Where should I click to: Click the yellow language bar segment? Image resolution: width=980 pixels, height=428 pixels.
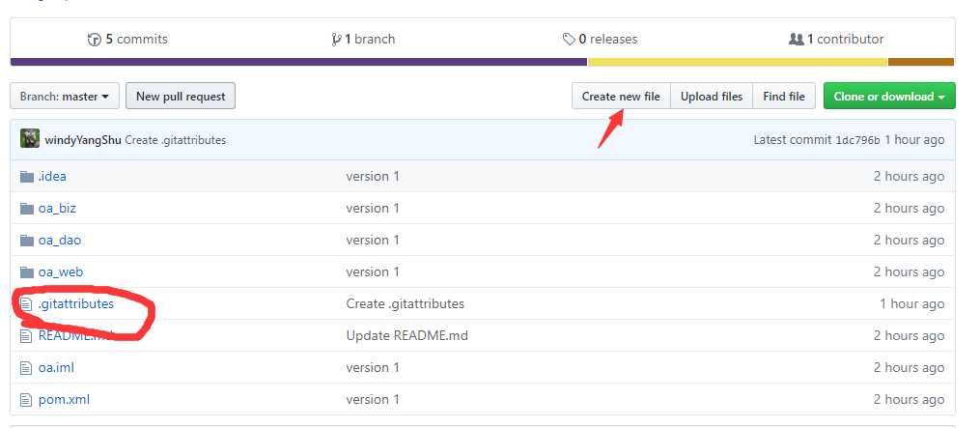click(738, 62)
